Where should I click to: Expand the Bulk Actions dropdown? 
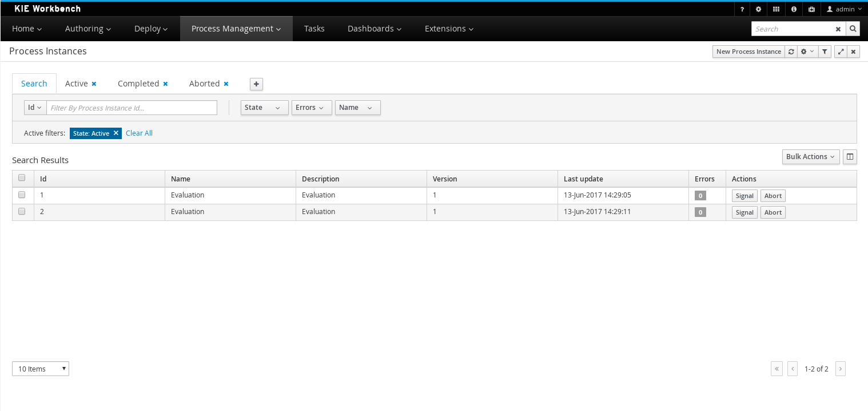pos(810,157)
